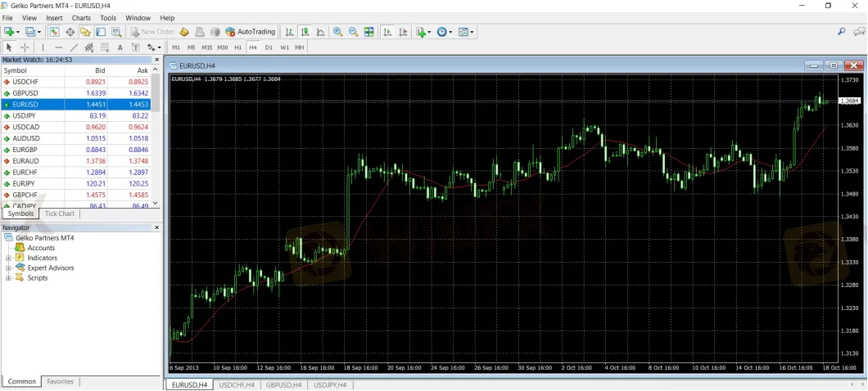The width and height of the screenshot is (868, 391).
Task: Expand the Indicators tree node
Action: (9, 258)
